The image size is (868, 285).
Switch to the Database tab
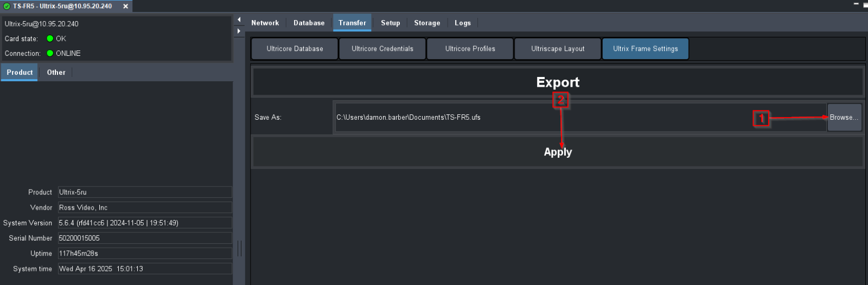(x=309, y=23)
